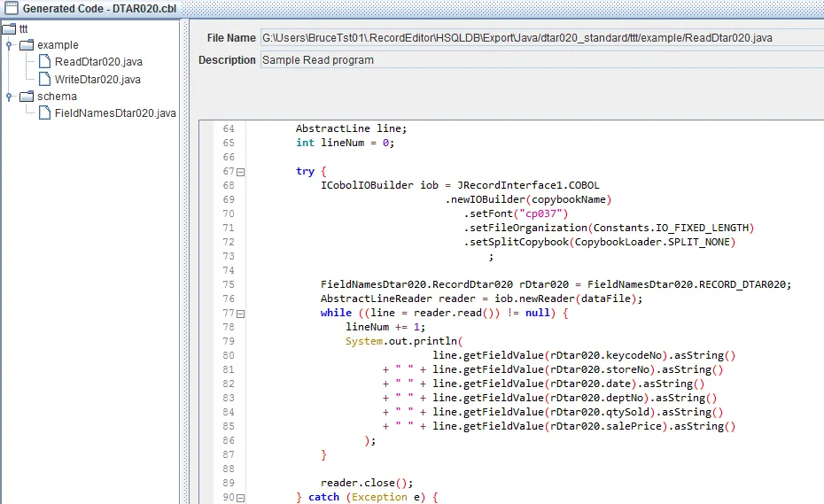Click 'AbstractLine line;' on line 64

point(351,128)
